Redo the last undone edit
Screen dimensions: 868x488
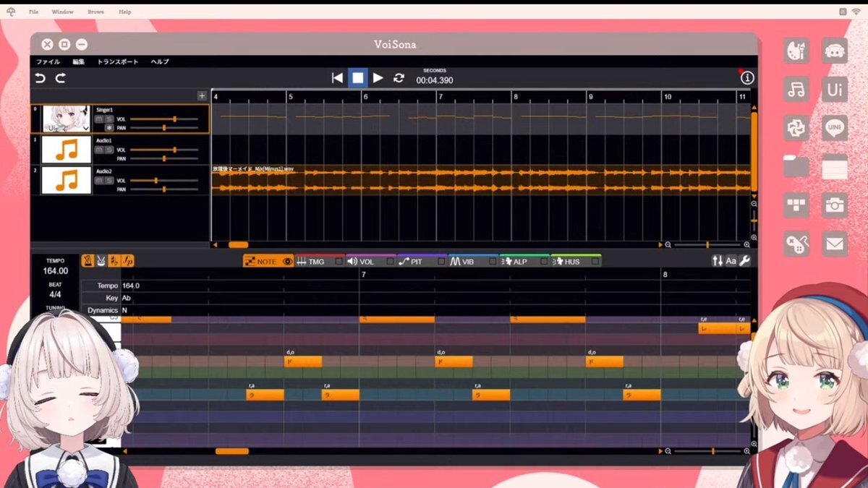61,78
